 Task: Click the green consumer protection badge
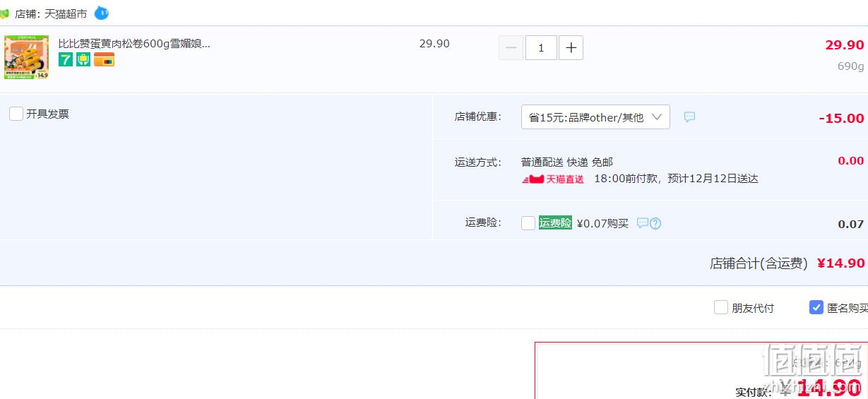[83, 60]
